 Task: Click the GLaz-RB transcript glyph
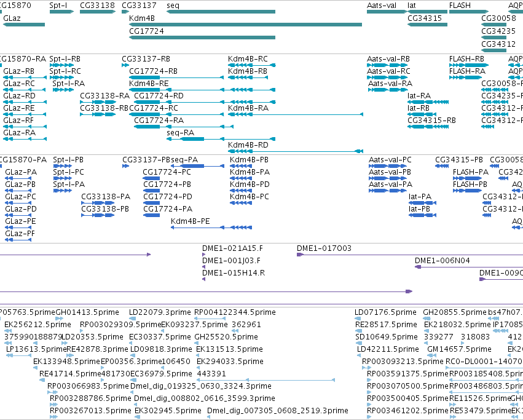click(25, 77)
